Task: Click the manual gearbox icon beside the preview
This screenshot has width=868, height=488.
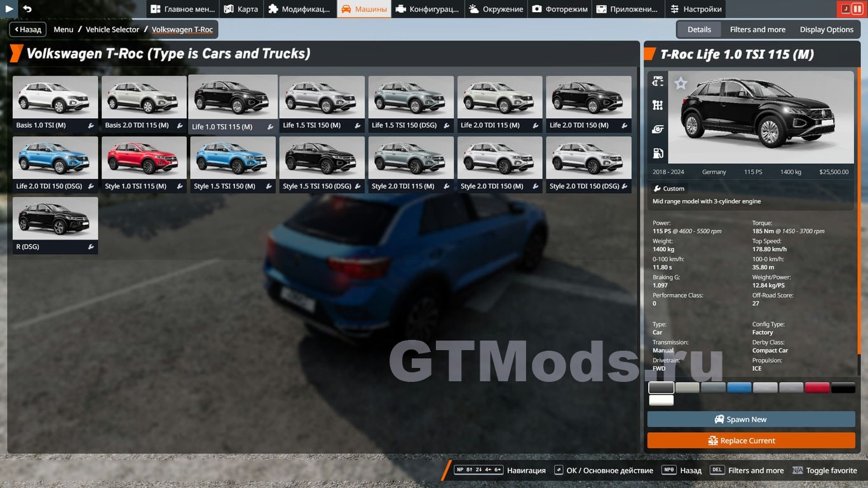Action: coord(658,105)
